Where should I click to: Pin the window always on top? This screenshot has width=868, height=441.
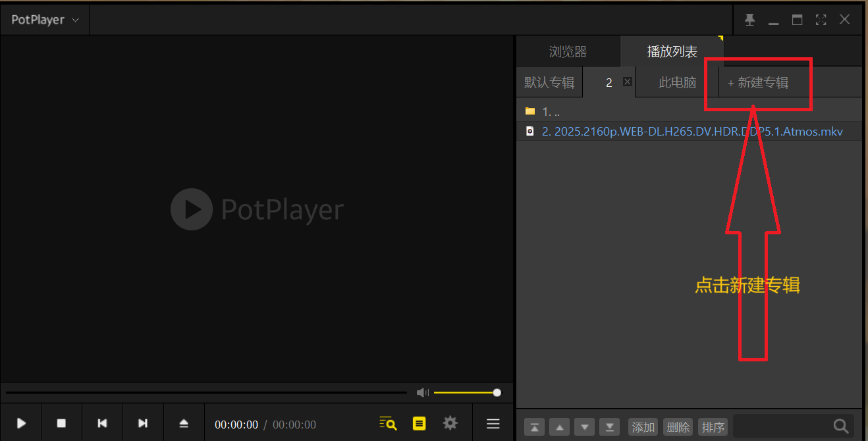coord(749,20)
